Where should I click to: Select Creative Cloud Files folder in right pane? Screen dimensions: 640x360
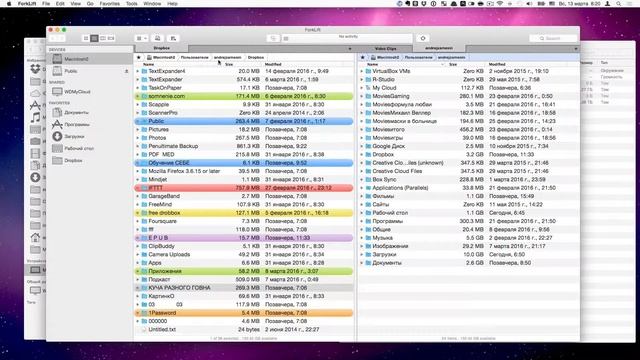tap(469, 171)
